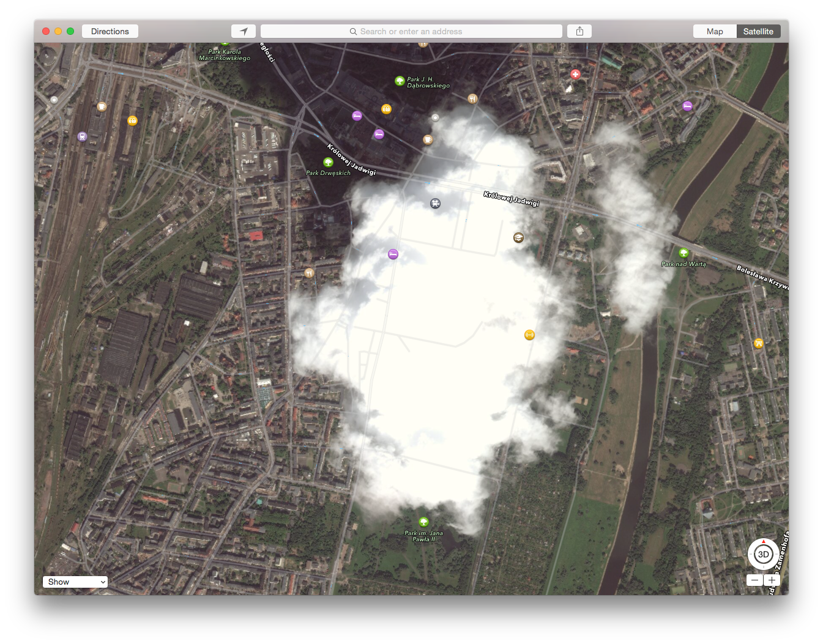Select the Park nad Wartą tree marker
Image resolution: width=823 pixels, height=644 pixels.
click(x=683, y=253)
